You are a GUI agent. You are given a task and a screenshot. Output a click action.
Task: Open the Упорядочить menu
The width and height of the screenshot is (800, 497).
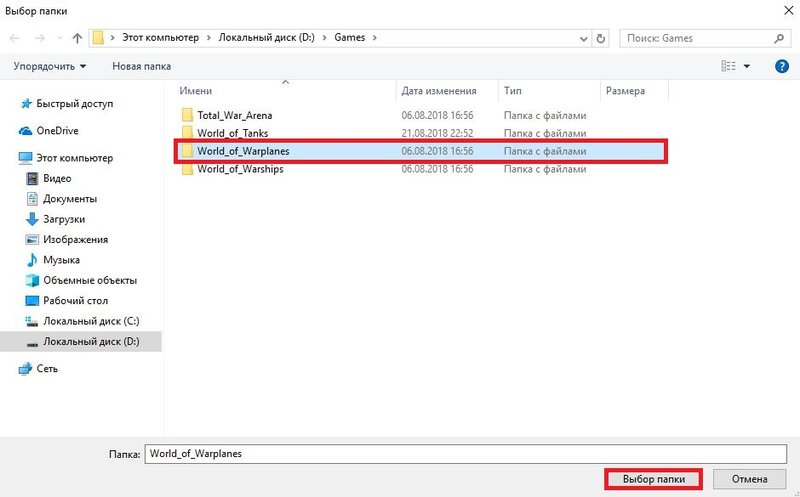point(49,66)
